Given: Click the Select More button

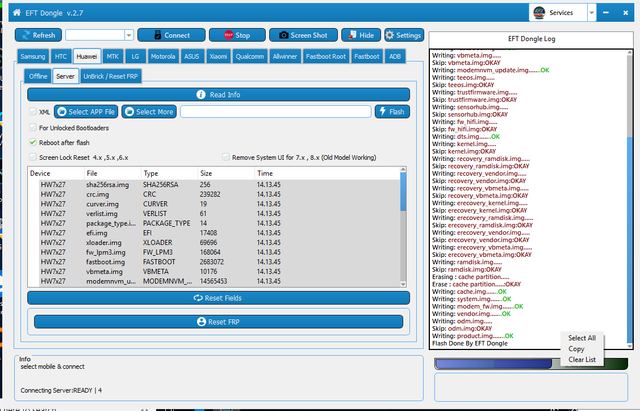Looking at the screenshot, I should (x=149, y=112).
